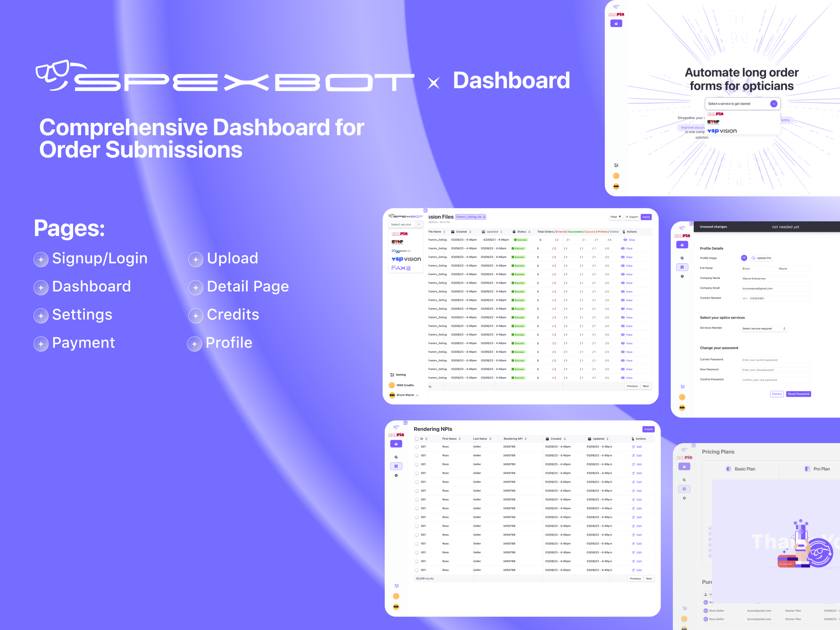
Task: Click the Export button above submissions table
Action: (x=631, y=217)
